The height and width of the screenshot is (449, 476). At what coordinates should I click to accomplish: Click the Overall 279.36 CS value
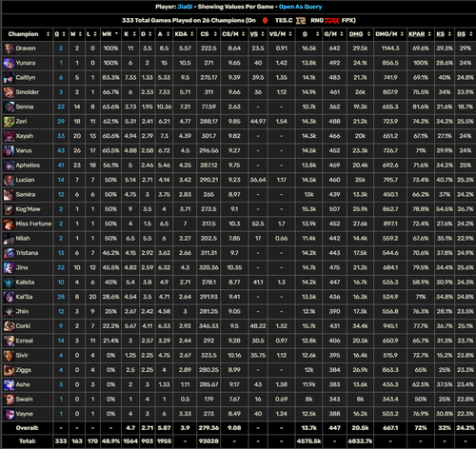click(208, 428)
